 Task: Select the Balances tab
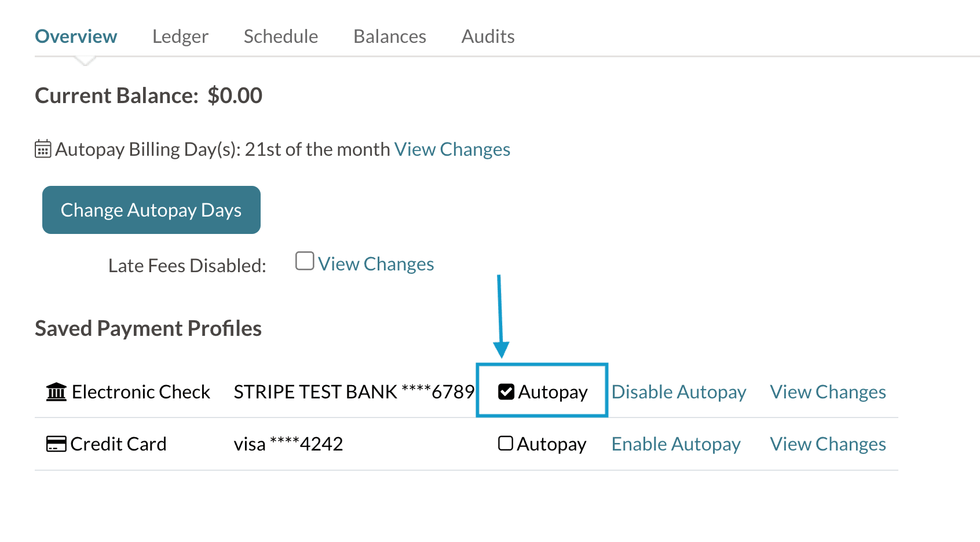pos(389,36)
